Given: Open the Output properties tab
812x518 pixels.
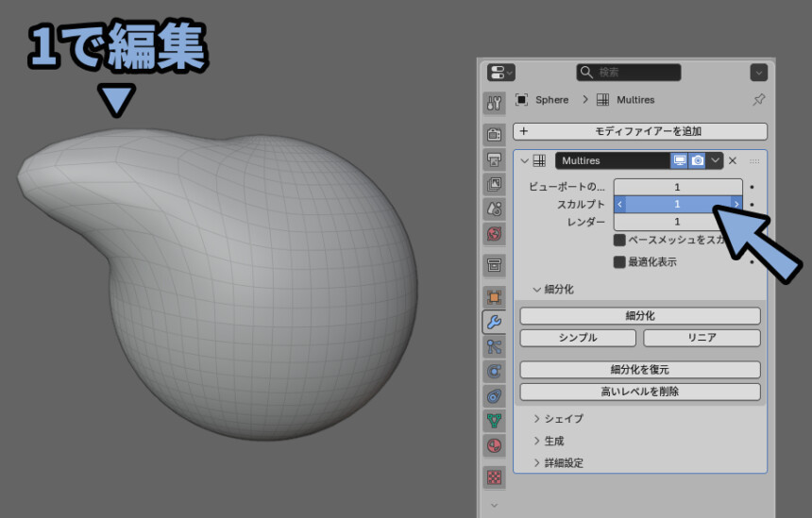Looking at the screenshot, I should pos(495,159).
